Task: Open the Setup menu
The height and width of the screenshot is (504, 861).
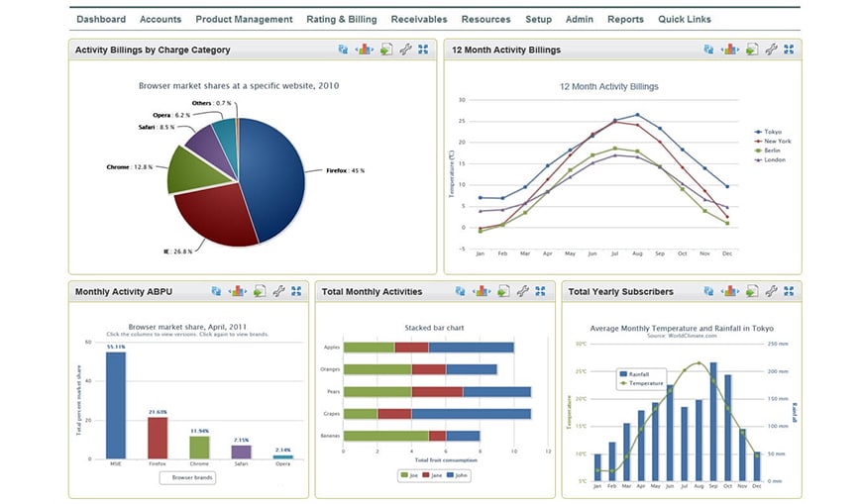Action: click(539, 19)
